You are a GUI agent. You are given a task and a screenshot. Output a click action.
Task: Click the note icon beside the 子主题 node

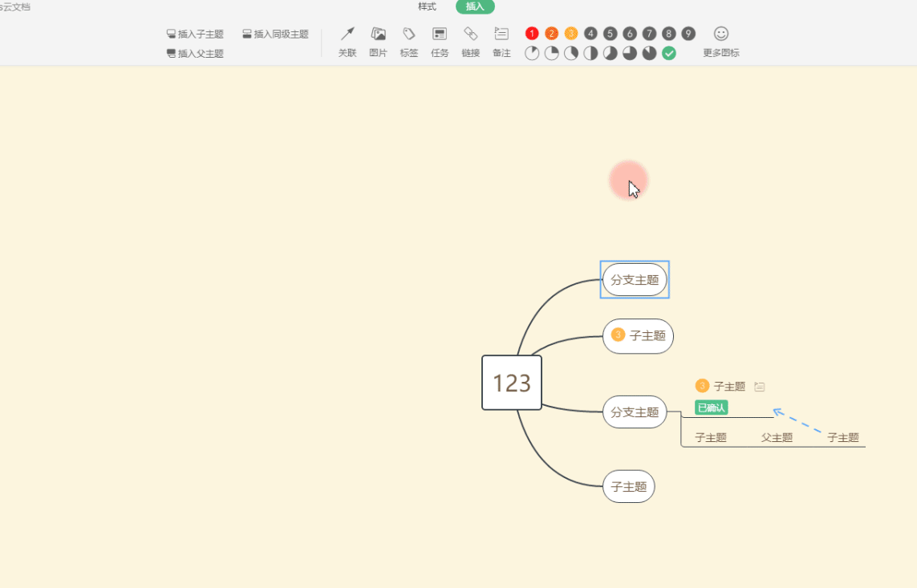tap(760, 386)
